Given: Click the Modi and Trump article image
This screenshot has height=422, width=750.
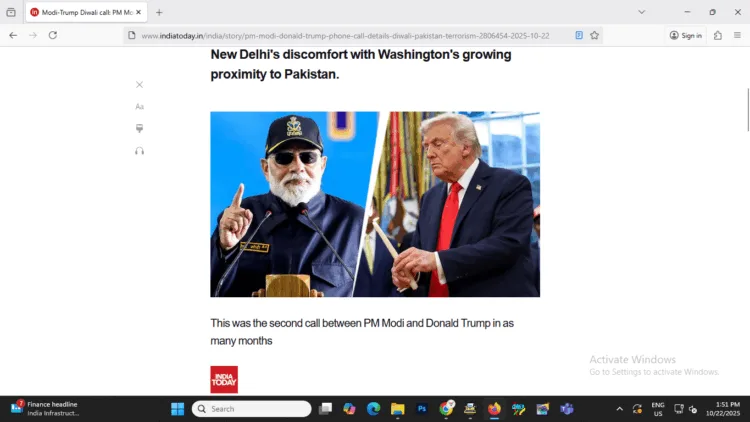Looking at the screenshot, I should (375, 204).
